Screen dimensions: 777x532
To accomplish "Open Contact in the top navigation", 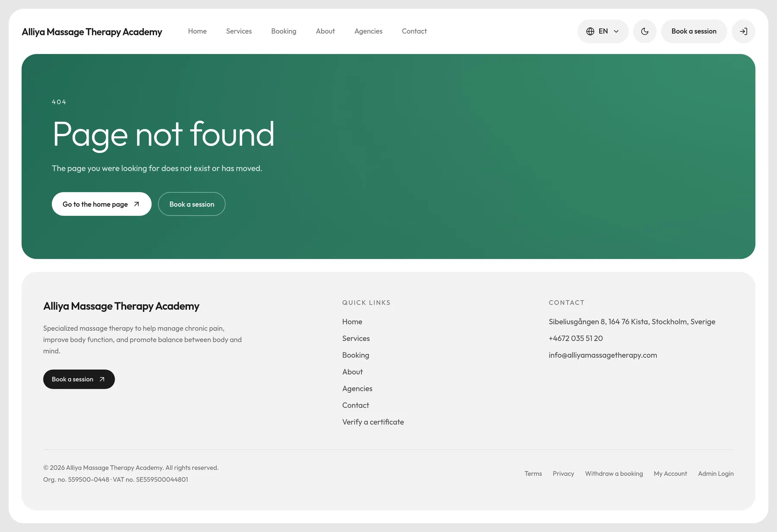I will click(x=414, y=31).
